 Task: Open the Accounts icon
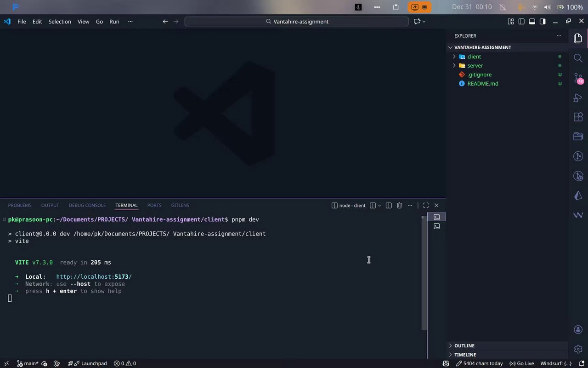tap(578, 330)
